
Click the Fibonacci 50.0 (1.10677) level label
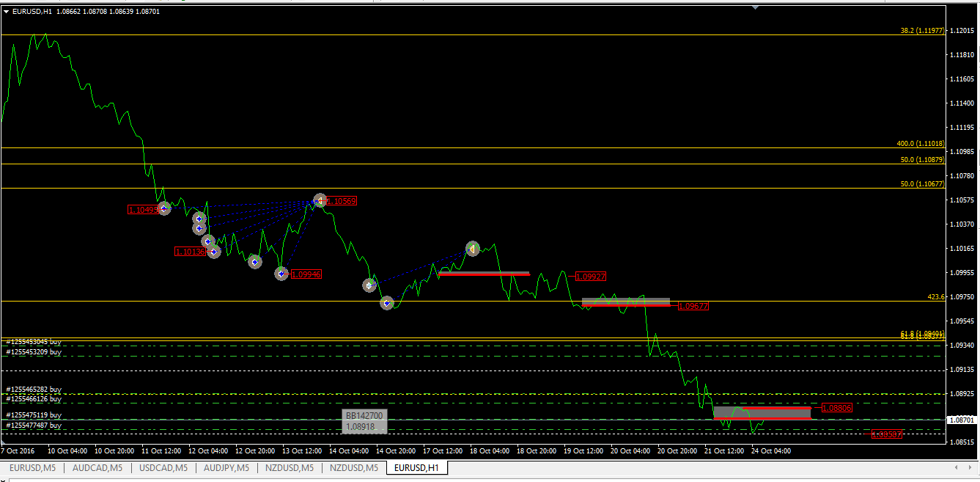click(x=922, y=184)
